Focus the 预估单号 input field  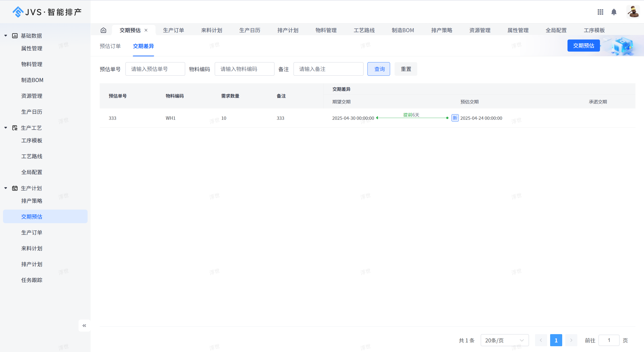coord(155,69)
